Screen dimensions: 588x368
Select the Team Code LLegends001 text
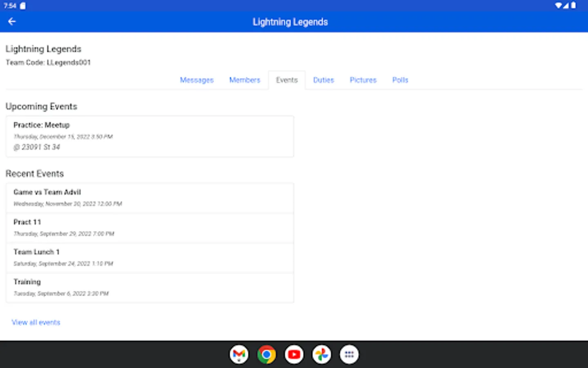pos(48,63)
